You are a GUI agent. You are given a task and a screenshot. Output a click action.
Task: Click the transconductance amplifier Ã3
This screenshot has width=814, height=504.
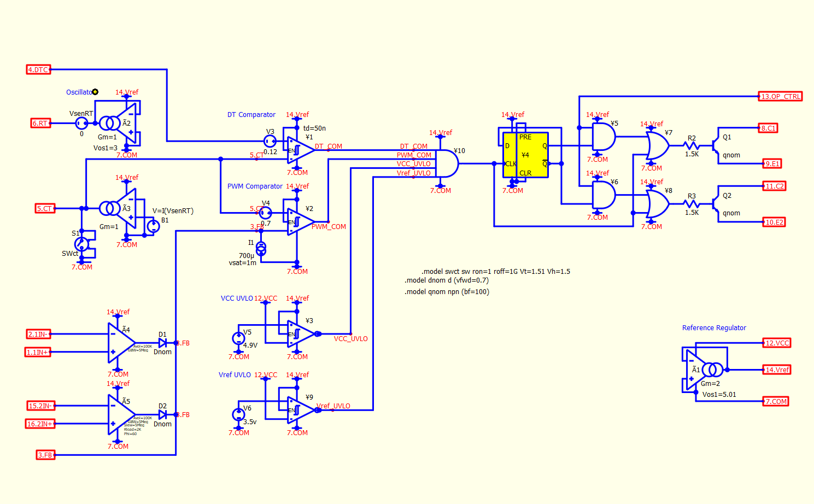(x=119, y=208)
